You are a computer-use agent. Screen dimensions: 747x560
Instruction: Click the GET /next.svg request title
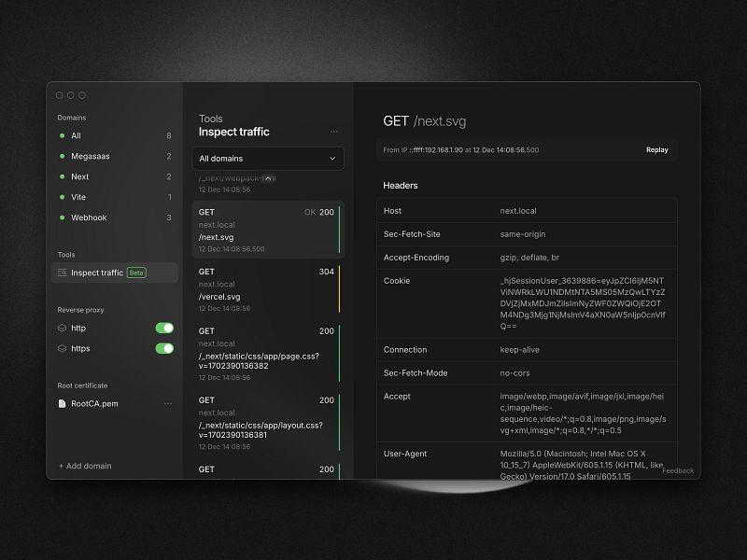click(425, 121)
